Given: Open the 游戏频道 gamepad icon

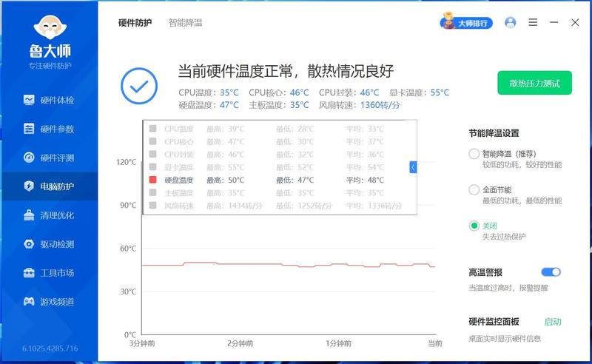Looking at the screenshot, I should coord(29,301).
